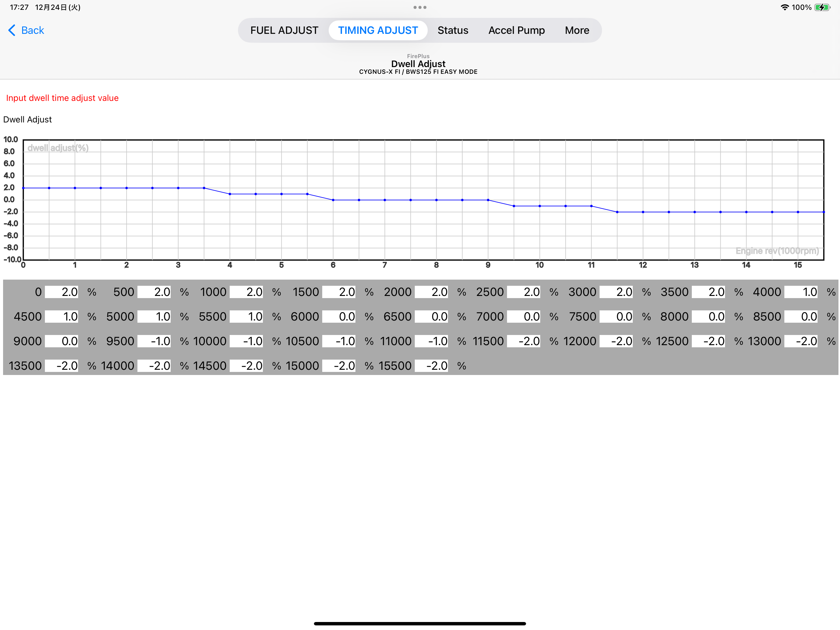The image size is (840, 630).
Task: Edit dwell value field for 1000 rpm
Action: click(246, 292)
